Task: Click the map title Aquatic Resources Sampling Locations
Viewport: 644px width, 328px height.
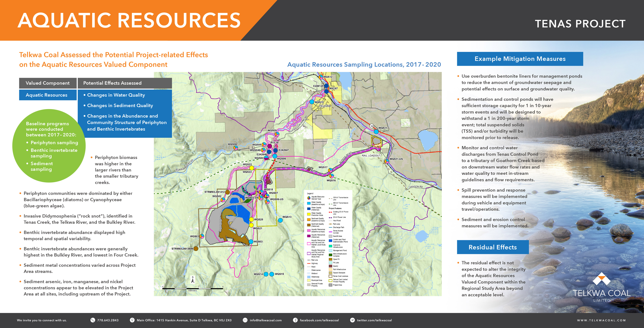Action: point(364,65)
